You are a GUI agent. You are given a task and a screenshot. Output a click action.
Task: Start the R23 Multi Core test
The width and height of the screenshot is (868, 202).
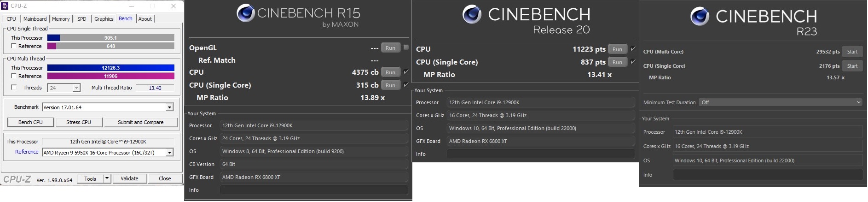852,52
